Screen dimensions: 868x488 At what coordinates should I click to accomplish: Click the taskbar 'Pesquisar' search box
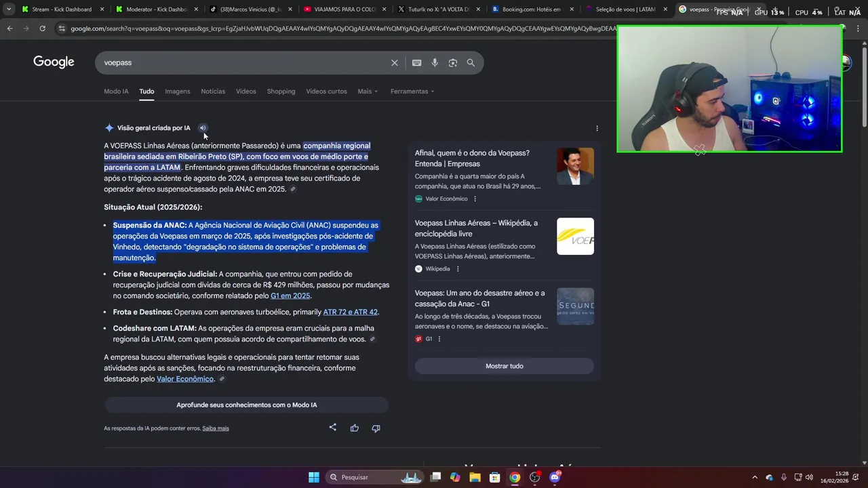(375, 477)
